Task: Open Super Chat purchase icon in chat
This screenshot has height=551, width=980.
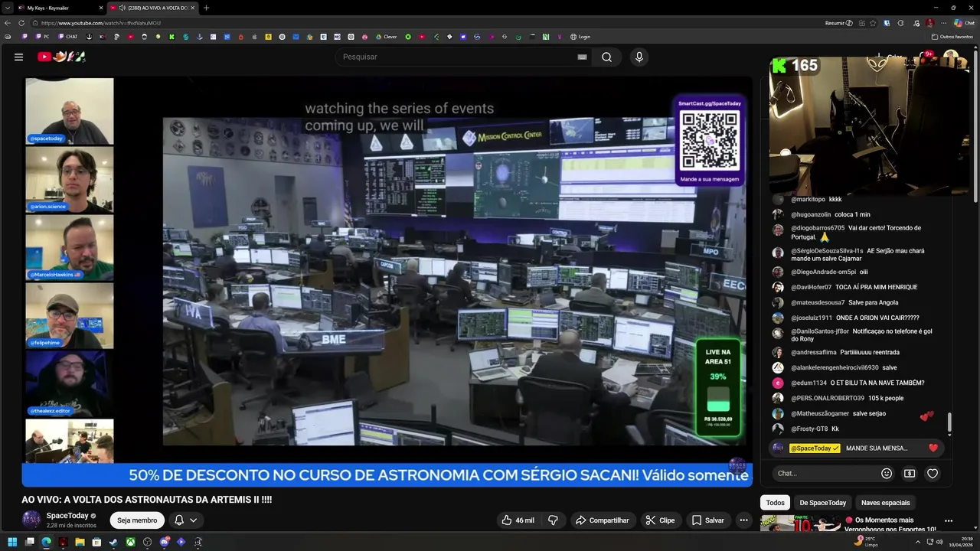Action: click(910, 473)
